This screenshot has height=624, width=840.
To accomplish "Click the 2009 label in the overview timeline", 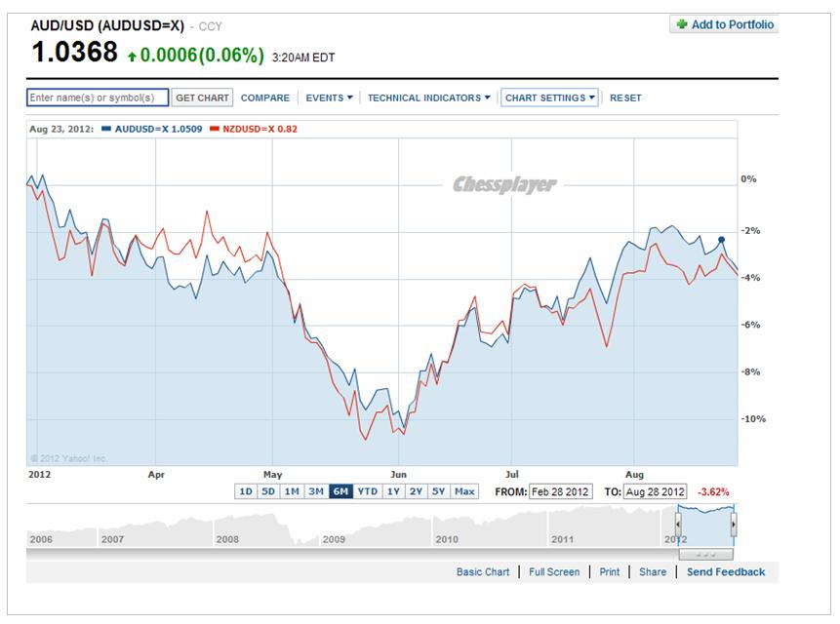I will [334, 539].
